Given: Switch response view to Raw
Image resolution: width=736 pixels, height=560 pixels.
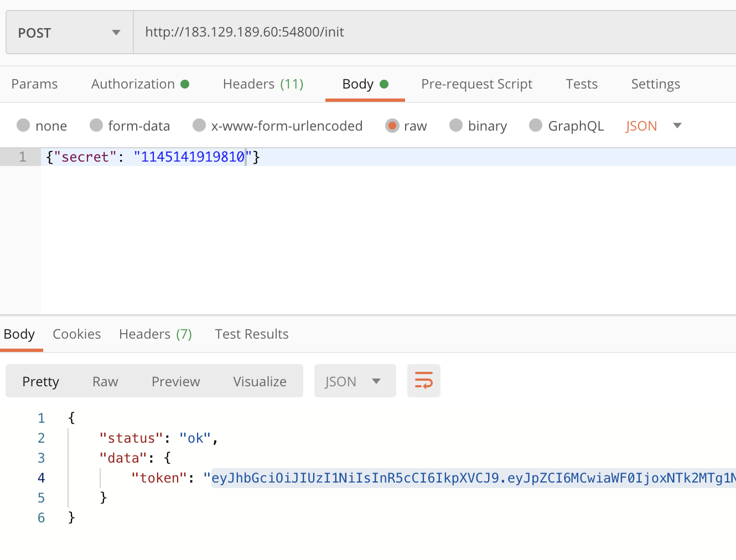Looking at the screenshot, I should 105,381.
